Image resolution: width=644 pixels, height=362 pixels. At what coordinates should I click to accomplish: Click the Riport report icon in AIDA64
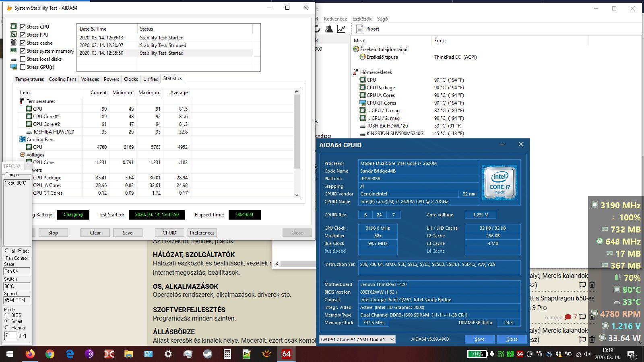tap(359, 29)
